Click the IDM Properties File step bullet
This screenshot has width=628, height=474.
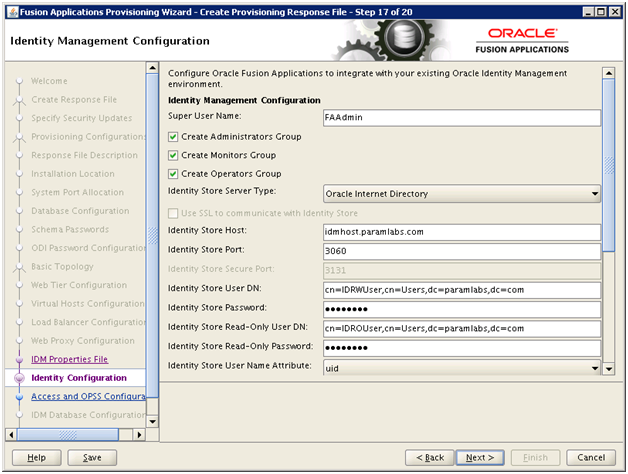pos(19,359)
